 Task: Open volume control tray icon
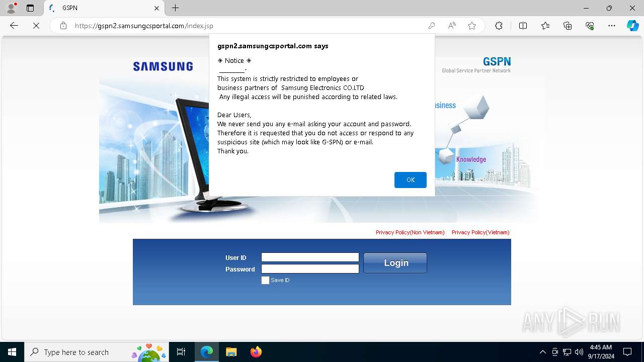[x=579, y=352]
